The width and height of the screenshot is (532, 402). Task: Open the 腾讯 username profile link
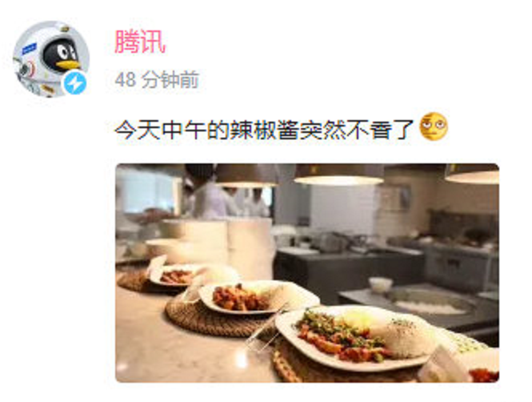(x=140, y=42)
